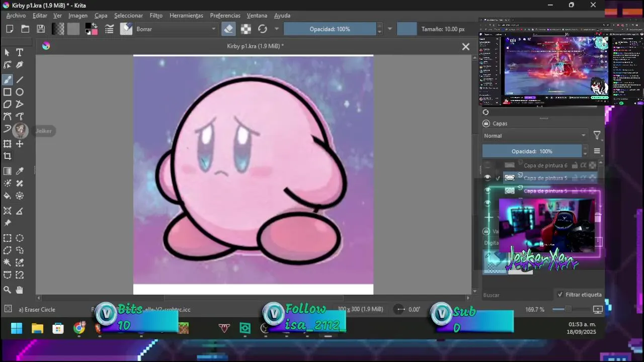Click the toolbar Opacidad 100% brush slider
644x362 pixels.
pos(330,29)
